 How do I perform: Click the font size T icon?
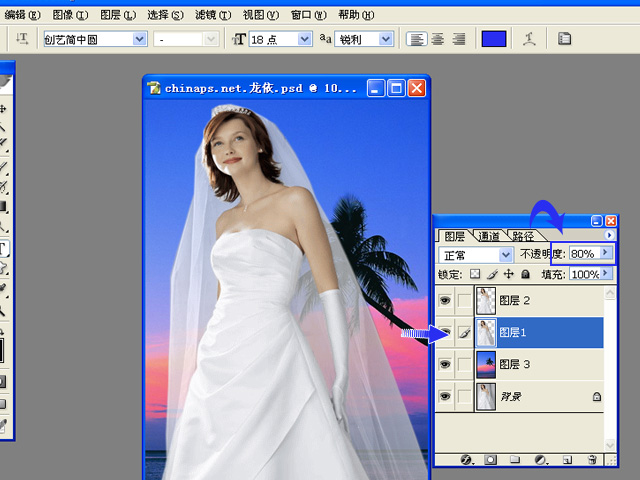[239, 39]
